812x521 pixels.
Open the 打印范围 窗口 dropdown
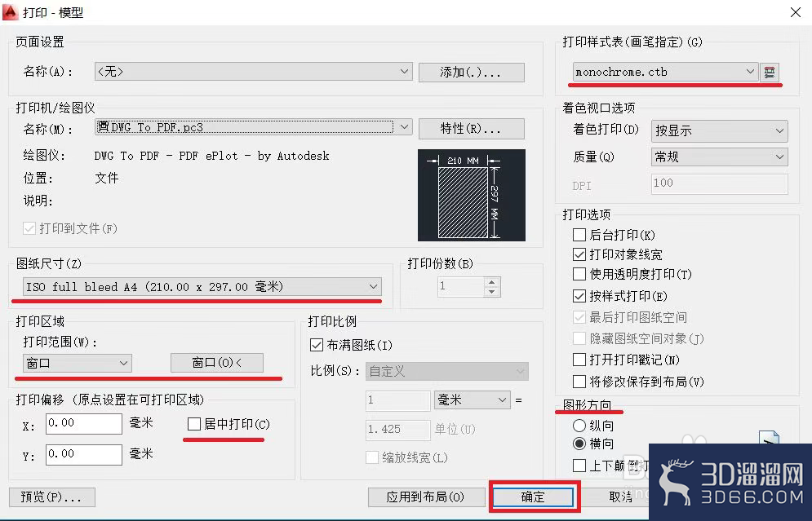coord(78,363)
